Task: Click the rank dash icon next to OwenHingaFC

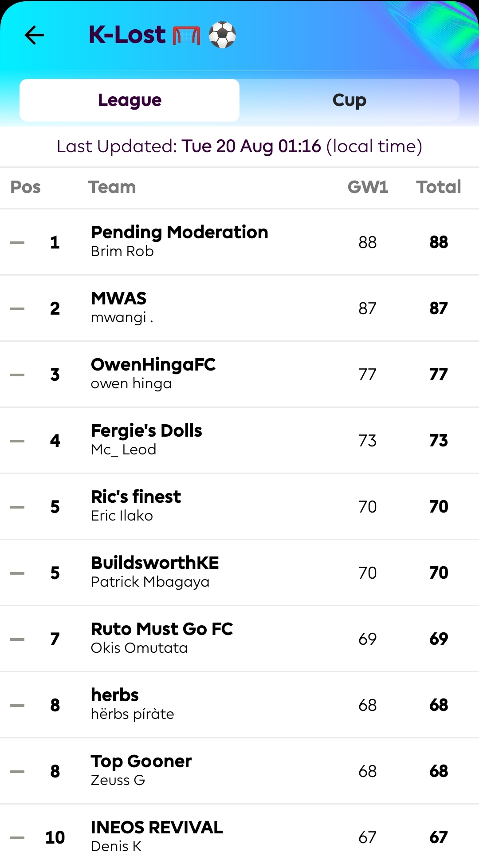Action: coord(17,375)
